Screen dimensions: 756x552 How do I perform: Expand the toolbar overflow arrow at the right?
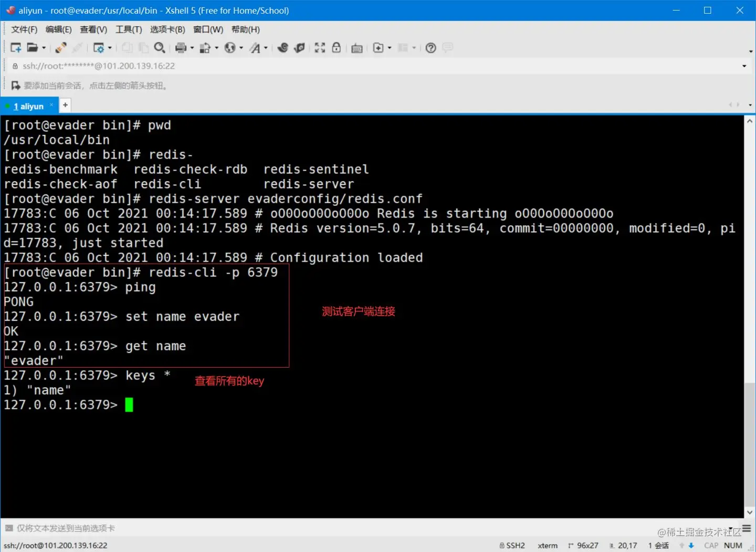click(751, 51)
